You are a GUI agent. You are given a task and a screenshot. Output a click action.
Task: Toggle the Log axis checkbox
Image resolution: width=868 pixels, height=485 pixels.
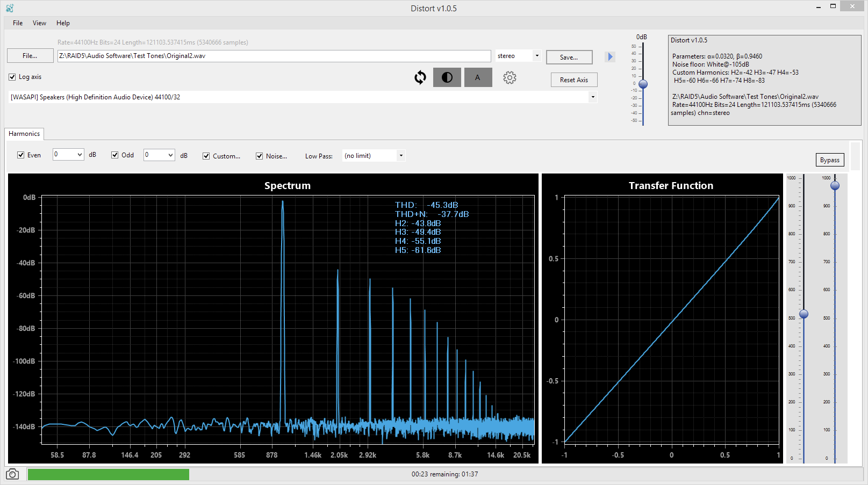pyautogui.click(x=12, y=77)
